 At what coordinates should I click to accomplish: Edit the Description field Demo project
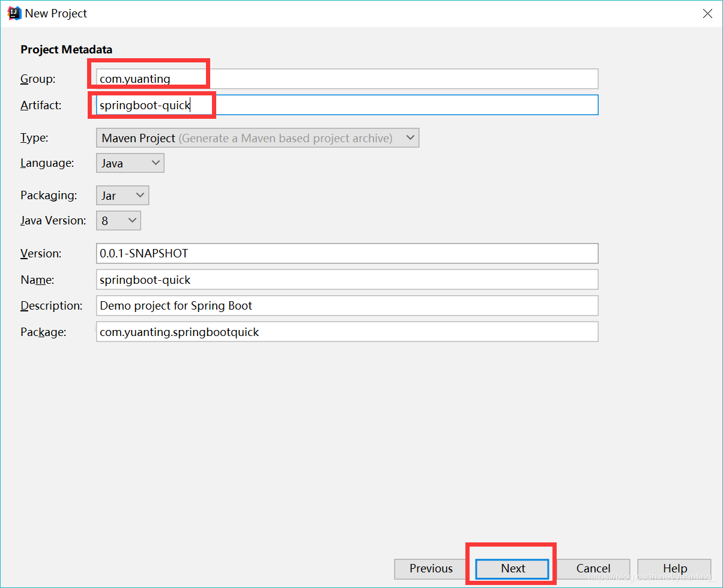pos(347,305)
